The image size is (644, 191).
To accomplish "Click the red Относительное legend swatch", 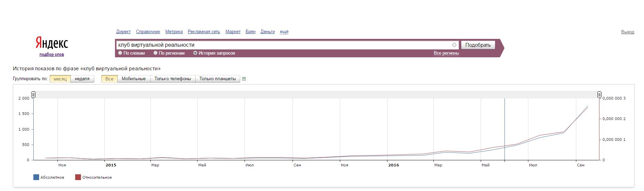I will tap(78, 177).
